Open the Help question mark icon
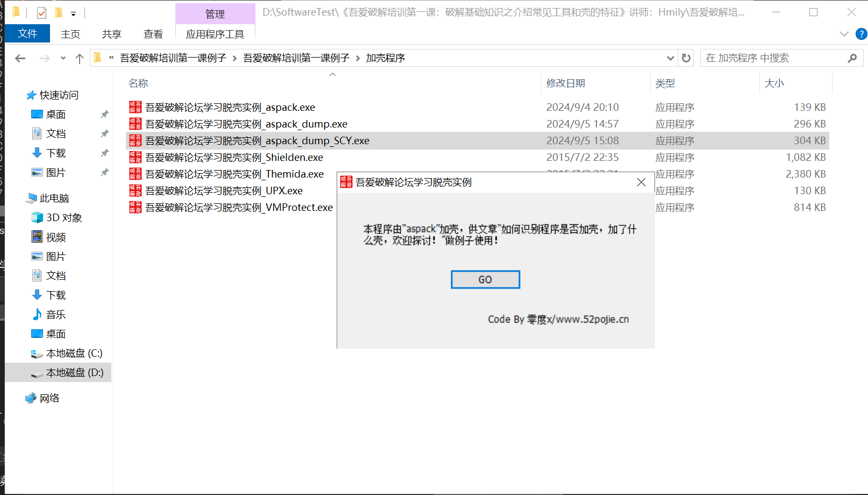Screen dimensions: 868x495 click(x=861, y=34)
